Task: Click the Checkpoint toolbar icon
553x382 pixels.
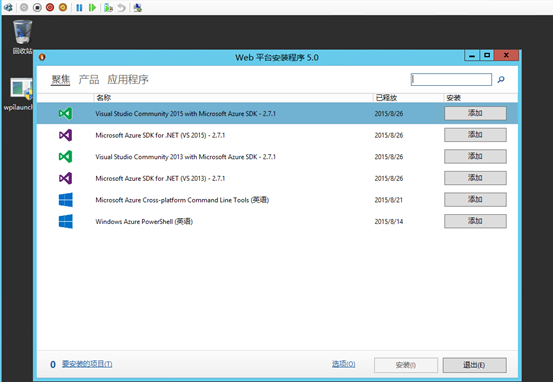Action: tap(108, 7)
